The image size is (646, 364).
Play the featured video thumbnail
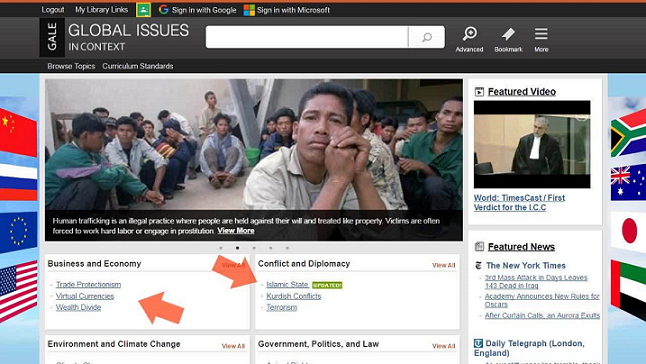coord(532,145)
